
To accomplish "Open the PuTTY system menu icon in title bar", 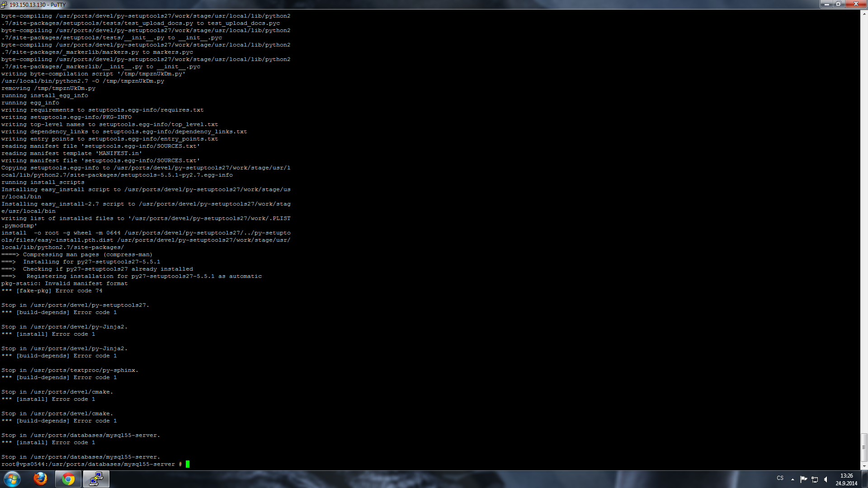I will [4, 5].
